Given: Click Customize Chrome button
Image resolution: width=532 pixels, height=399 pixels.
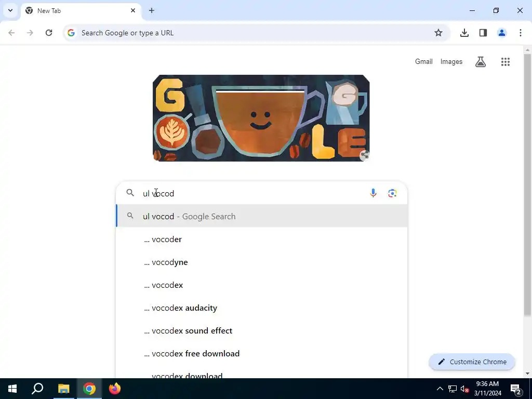Looking at the screenshot, I should click(472, 362).
